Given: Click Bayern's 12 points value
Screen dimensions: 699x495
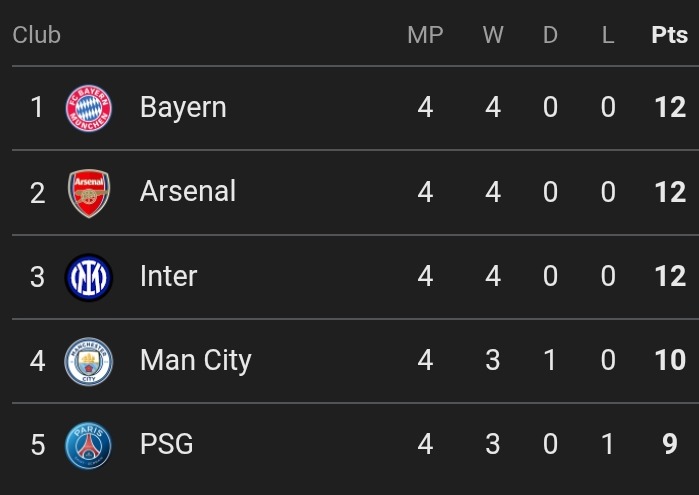Looking at the screenshot, I should click(x=670, y=107).
